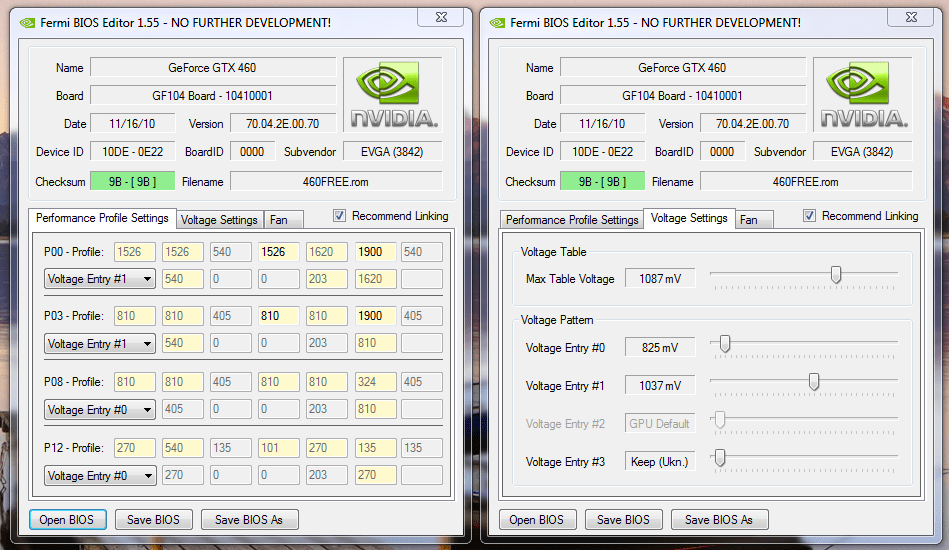This screenshot has height=550, width=949.
Task: Click the BoardID 0000 field in left window
Action: tap(252, 152)
